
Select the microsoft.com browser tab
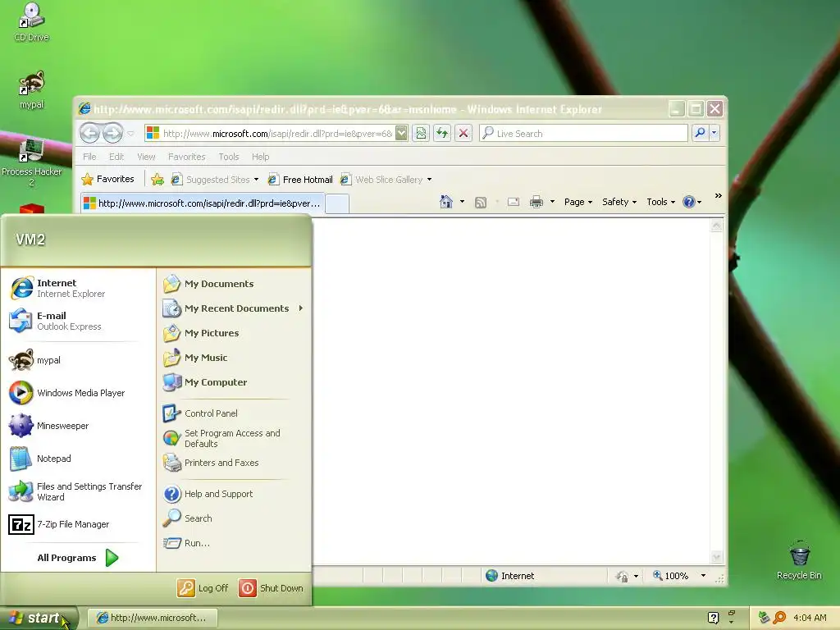pyautogui.click(x=203, y=203)
